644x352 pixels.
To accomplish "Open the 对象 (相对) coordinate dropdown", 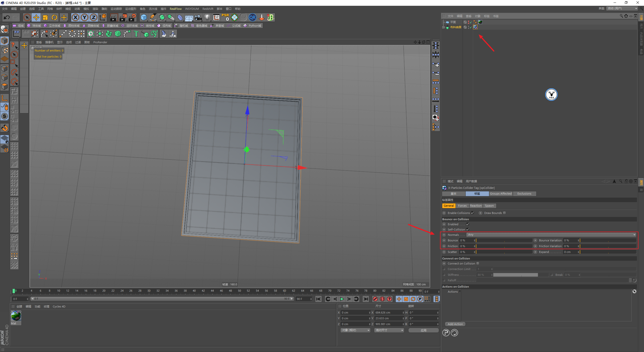I will pos(355,330).
